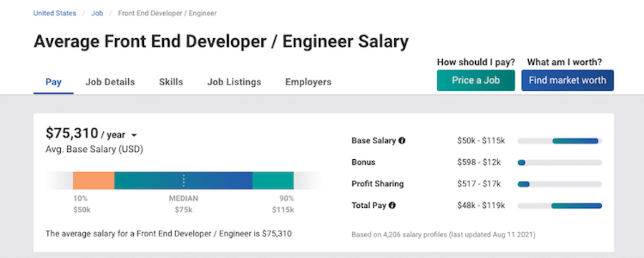Follow the Job breadcrumb link
644x258 pixels.
click(x=97, y=13)
